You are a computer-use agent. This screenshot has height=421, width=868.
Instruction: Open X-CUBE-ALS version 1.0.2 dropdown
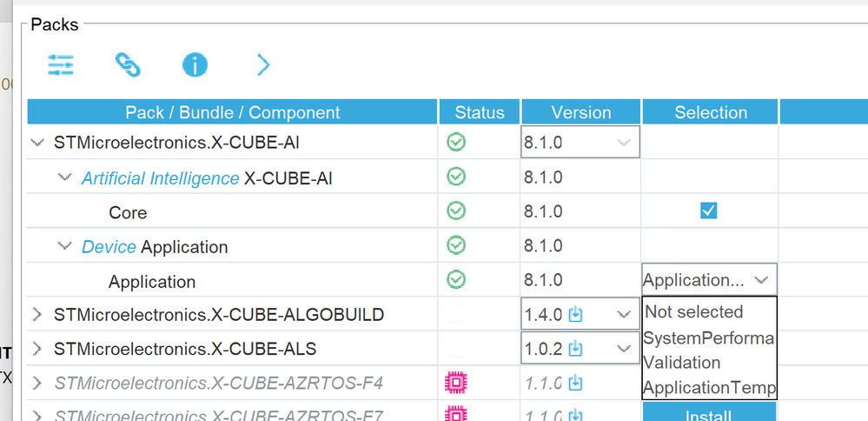coord(580,349)
